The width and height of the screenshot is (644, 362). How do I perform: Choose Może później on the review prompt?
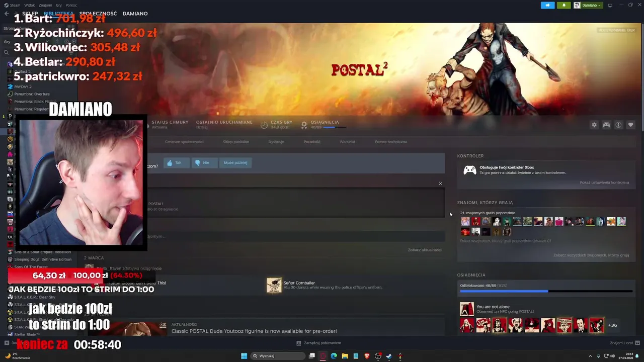pos(235,162)
